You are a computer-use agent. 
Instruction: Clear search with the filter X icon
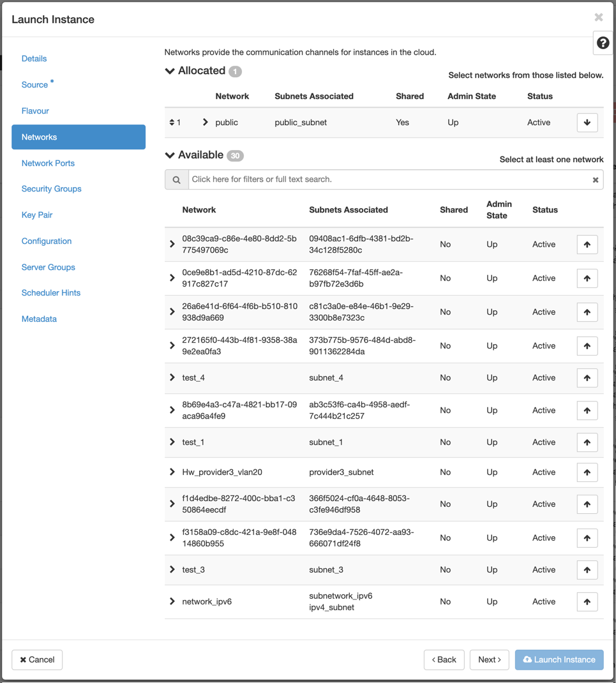pyautogui.click(x=595, y=180)
